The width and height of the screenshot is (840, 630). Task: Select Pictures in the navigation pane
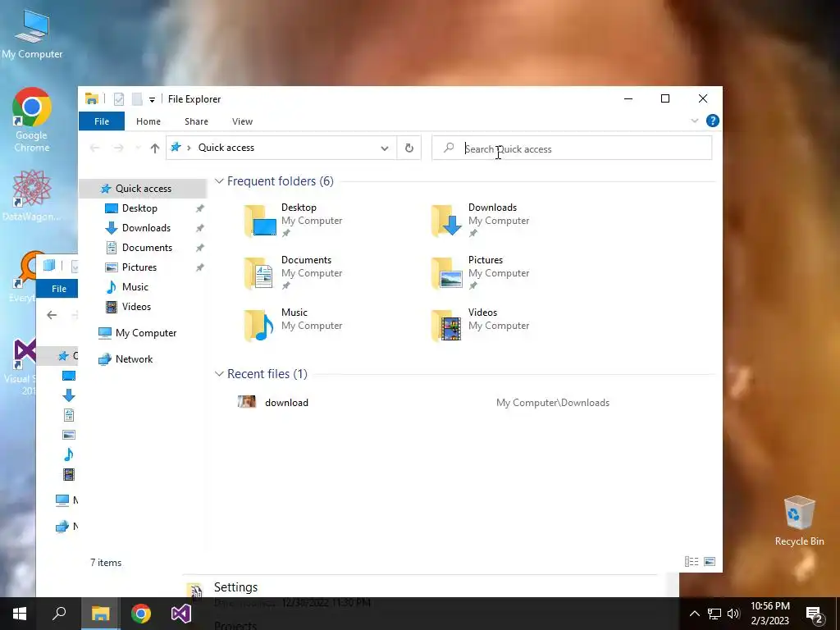139,267
